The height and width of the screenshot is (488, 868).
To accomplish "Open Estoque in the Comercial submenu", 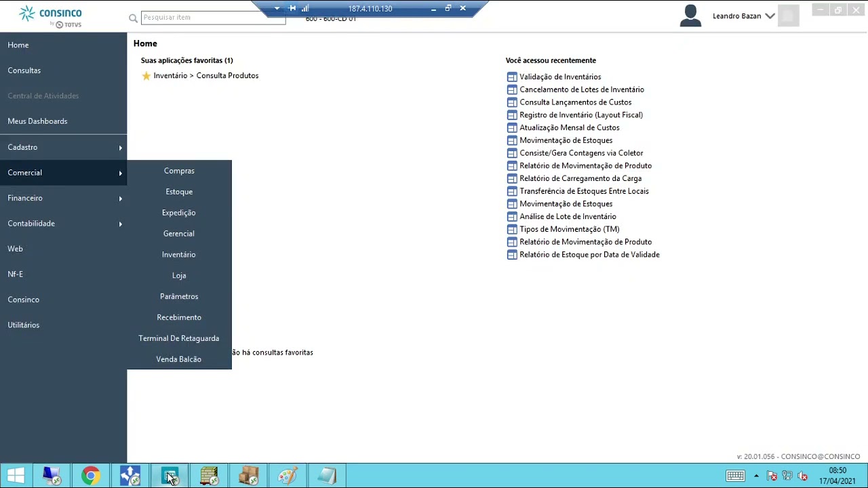I will point(179,192).
